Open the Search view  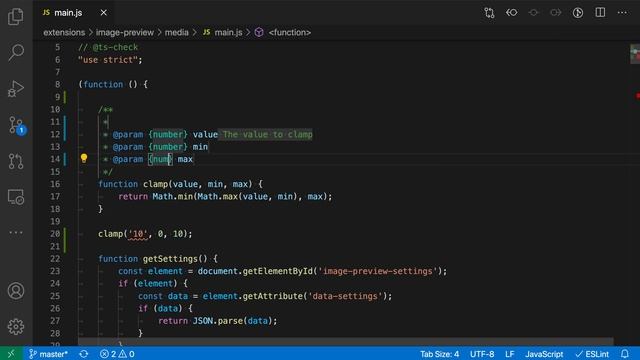[16, 52]
